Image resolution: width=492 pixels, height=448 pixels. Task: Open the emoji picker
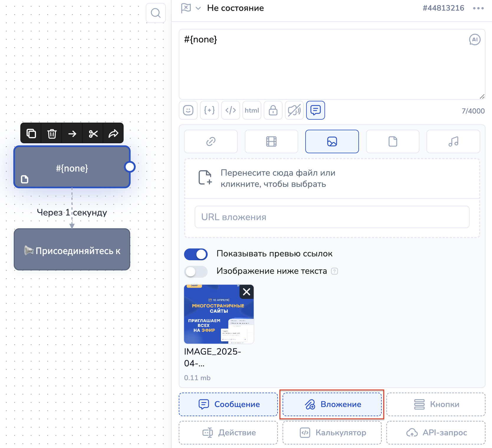[188, 110]
